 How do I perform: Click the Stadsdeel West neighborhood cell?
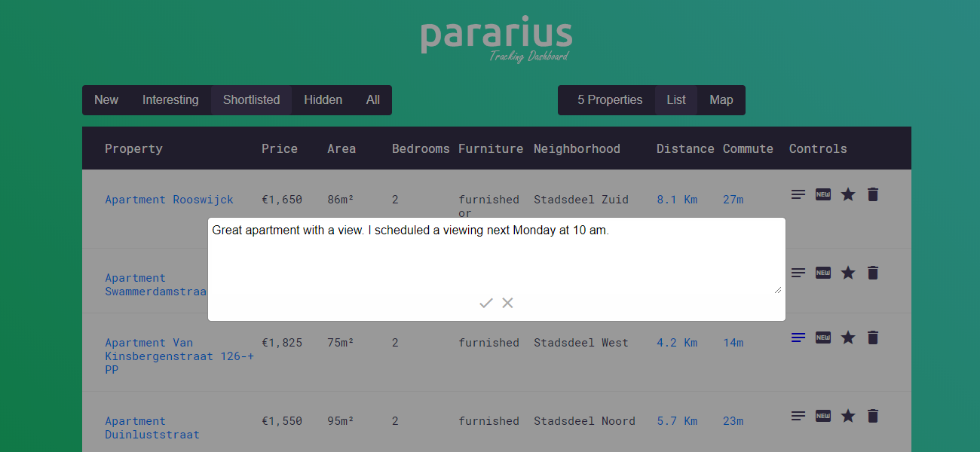click(581, 343)
